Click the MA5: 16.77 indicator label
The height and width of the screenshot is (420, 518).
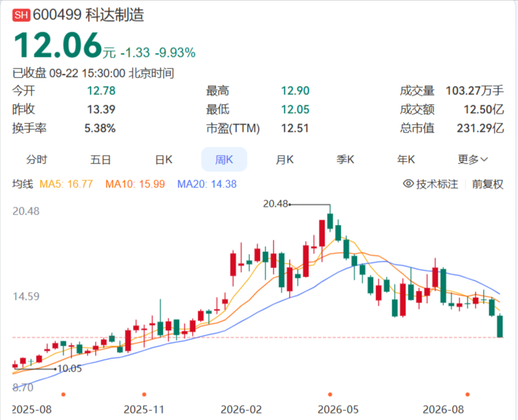[x=66, y=184]
